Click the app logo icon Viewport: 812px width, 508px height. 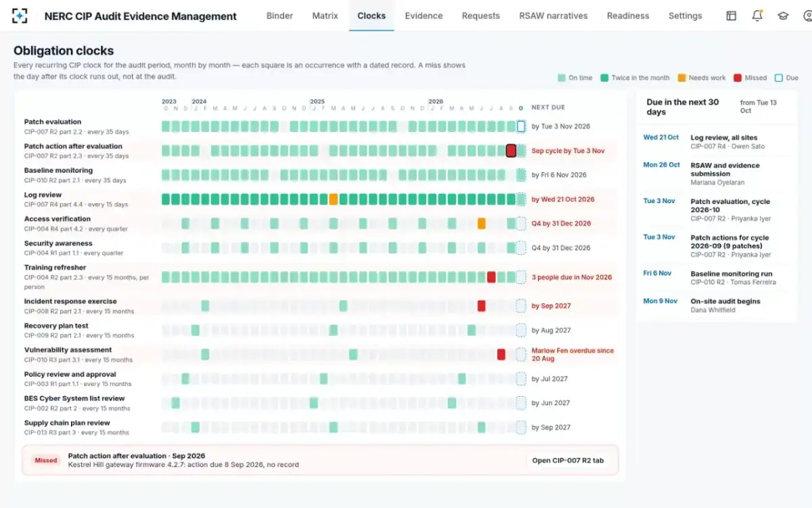20,16
